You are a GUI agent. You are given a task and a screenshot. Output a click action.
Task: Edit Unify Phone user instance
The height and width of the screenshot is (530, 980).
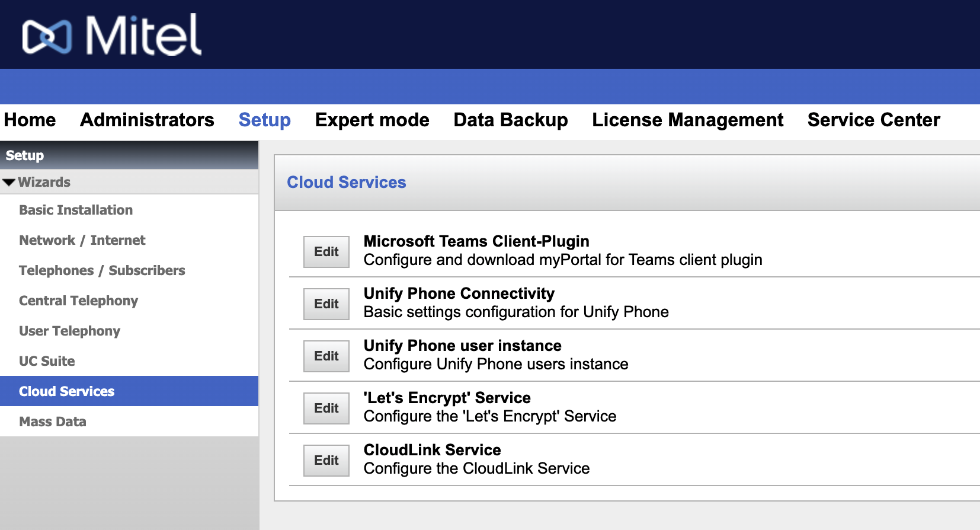pyautogui.click(x=326, y=356)
